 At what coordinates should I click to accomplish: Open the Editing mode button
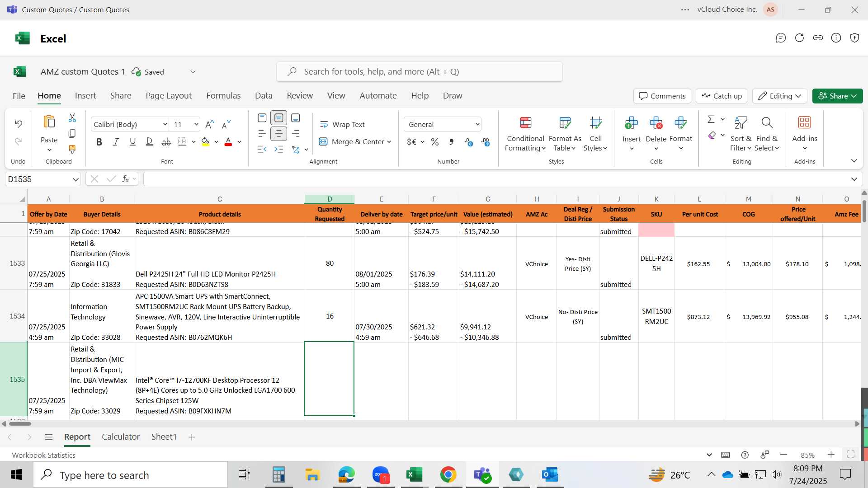tap(780, 96)
